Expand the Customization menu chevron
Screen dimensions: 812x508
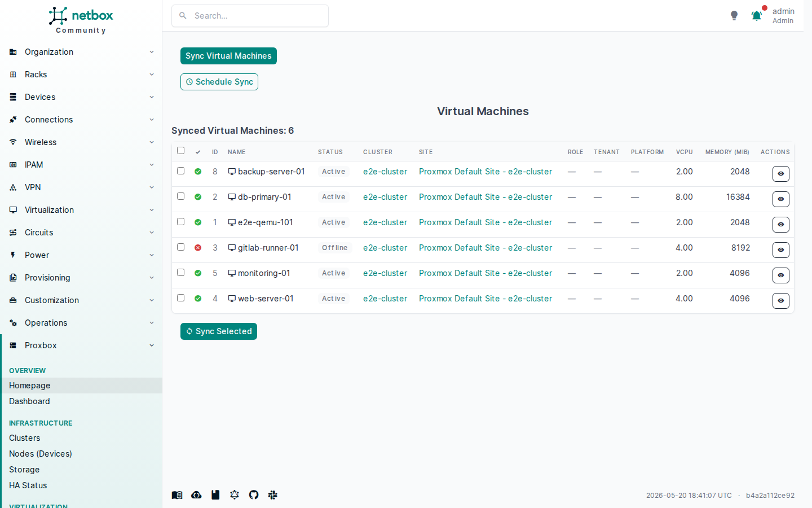[152, 300]
